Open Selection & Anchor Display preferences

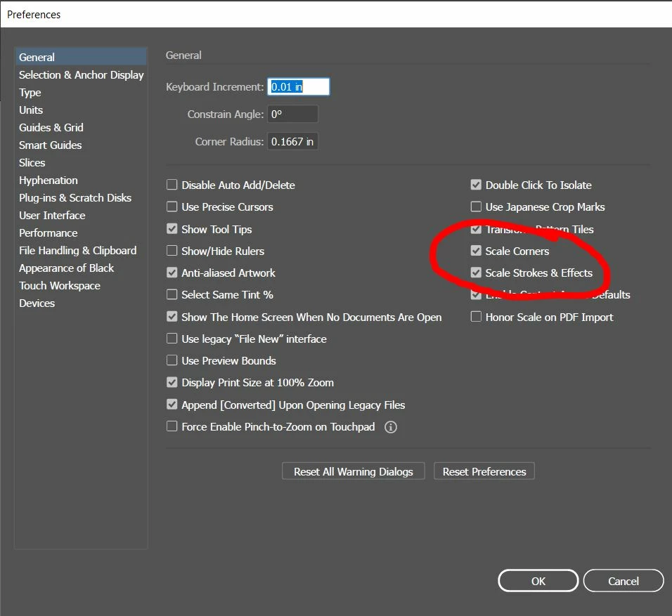(81, 75)
